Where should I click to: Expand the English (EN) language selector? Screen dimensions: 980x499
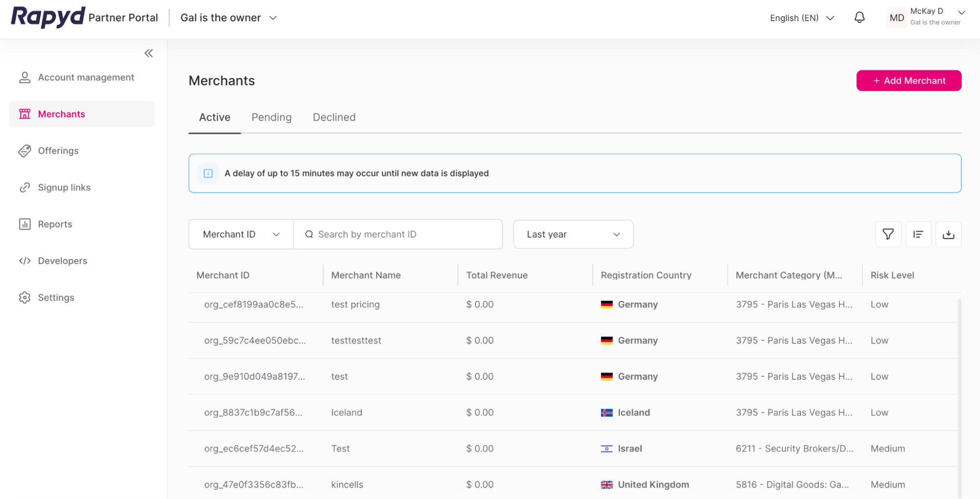click(x=802, y=18)
